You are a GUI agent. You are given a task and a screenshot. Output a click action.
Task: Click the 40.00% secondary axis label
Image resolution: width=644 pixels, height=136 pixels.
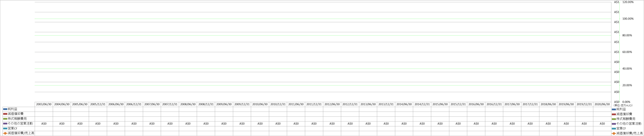pyautogui.click(x=627, y=69)
